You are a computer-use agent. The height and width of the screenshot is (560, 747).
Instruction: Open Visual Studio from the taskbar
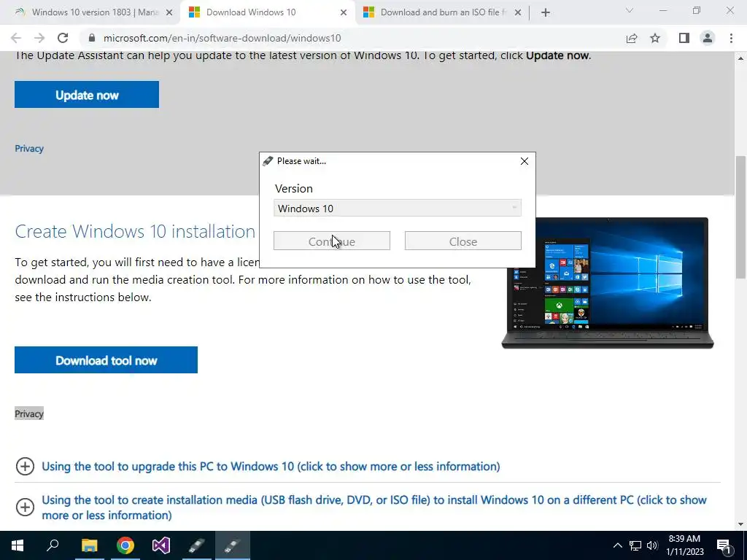click(x=161, y=545)
